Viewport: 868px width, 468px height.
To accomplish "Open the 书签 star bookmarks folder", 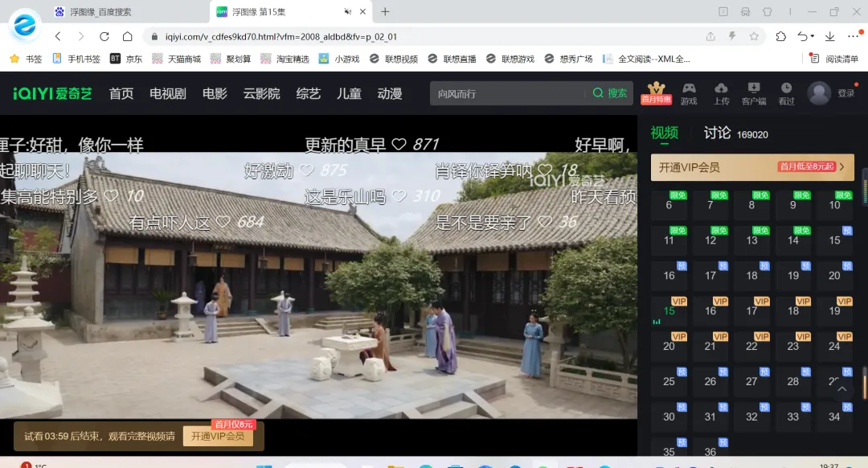I will pos(26,59).
